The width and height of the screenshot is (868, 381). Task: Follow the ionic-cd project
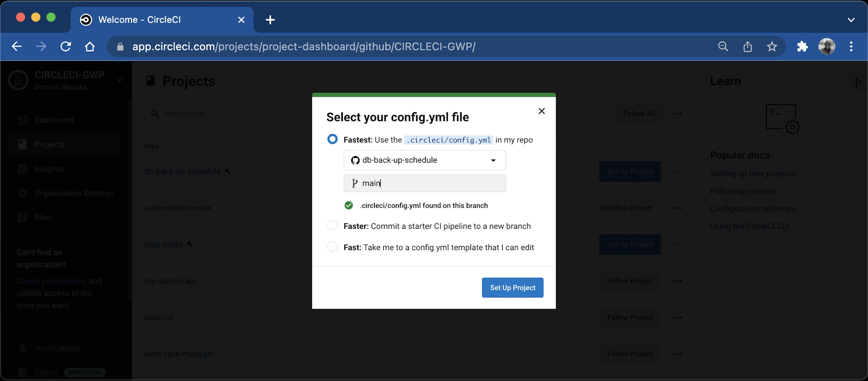630,317
